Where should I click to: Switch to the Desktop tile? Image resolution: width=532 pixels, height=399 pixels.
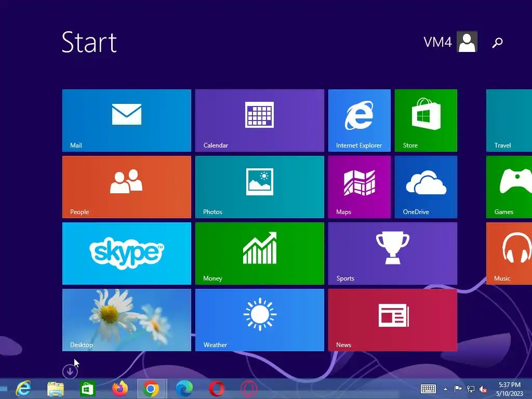pos(127,320)
